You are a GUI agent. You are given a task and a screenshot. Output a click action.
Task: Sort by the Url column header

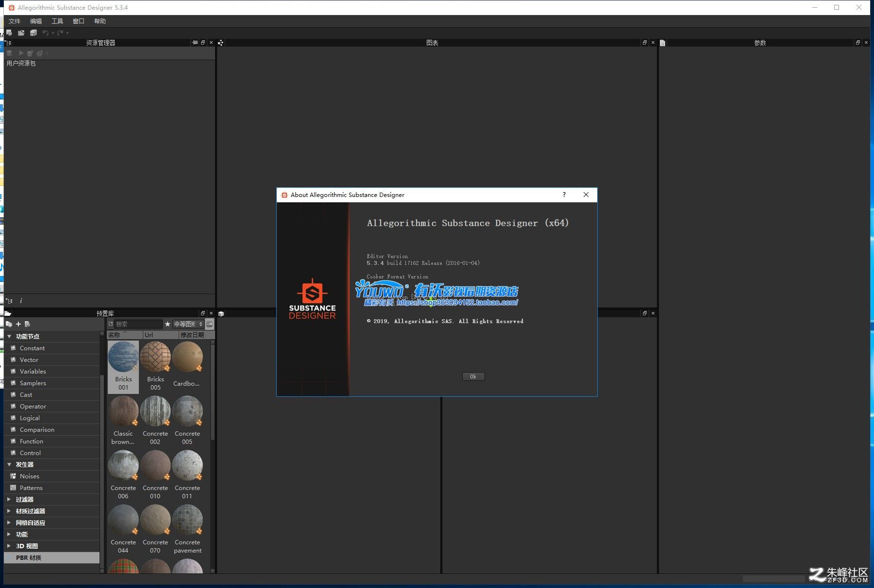(161, 335)
